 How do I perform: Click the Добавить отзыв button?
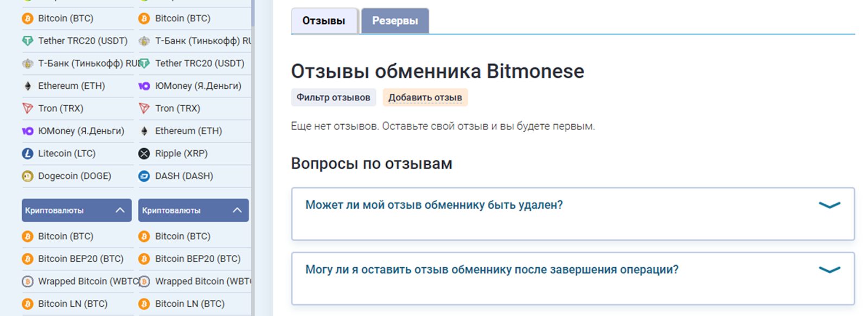(x=425, y=98)
